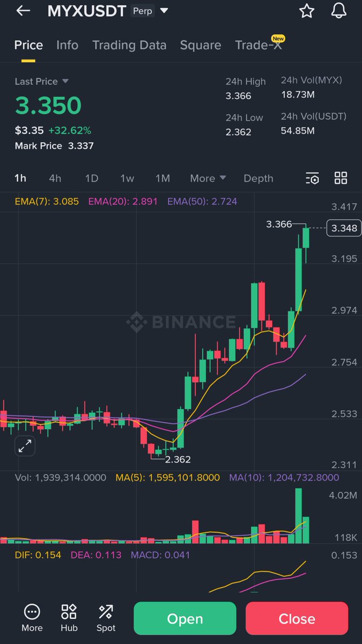The image size is (362, 644).
Task: Tap the current price tag 3.348
Action: pos(344,228)
